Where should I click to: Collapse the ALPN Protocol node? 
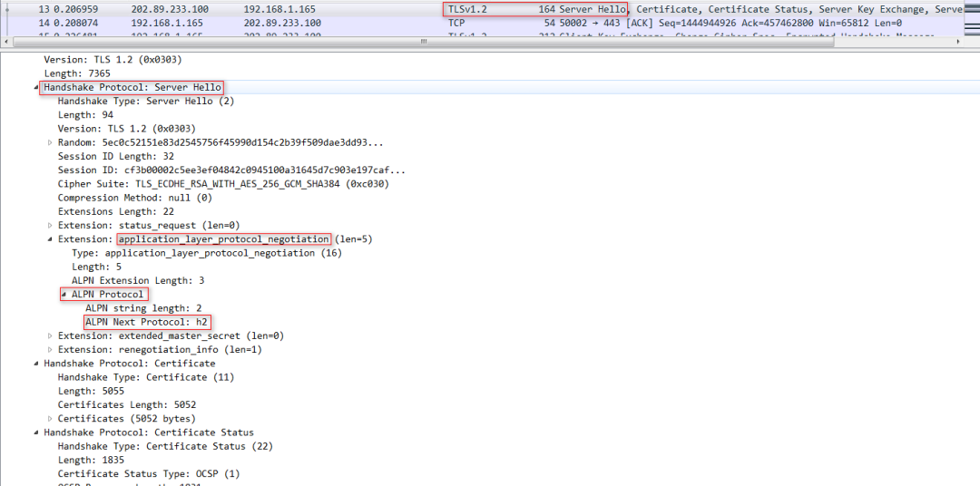[x=65, y=294]
